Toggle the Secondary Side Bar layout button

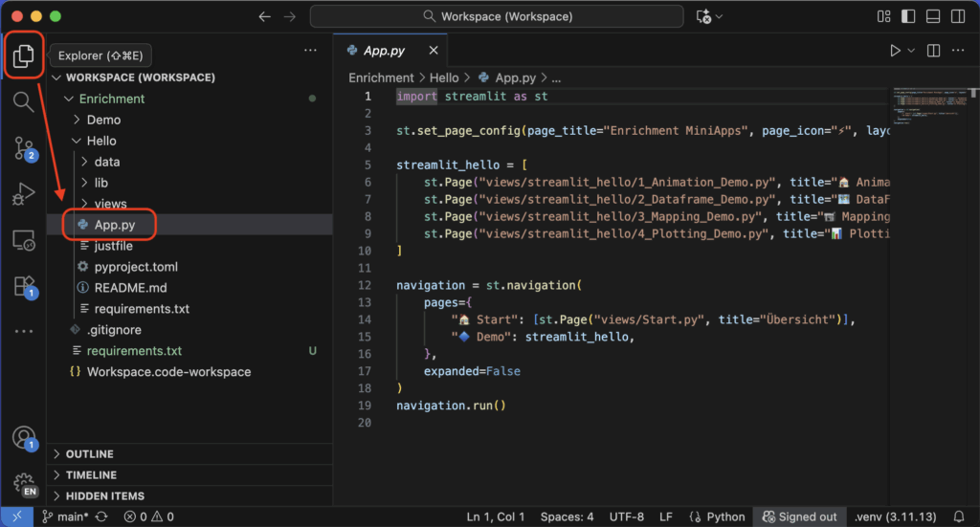pos(955,16)
